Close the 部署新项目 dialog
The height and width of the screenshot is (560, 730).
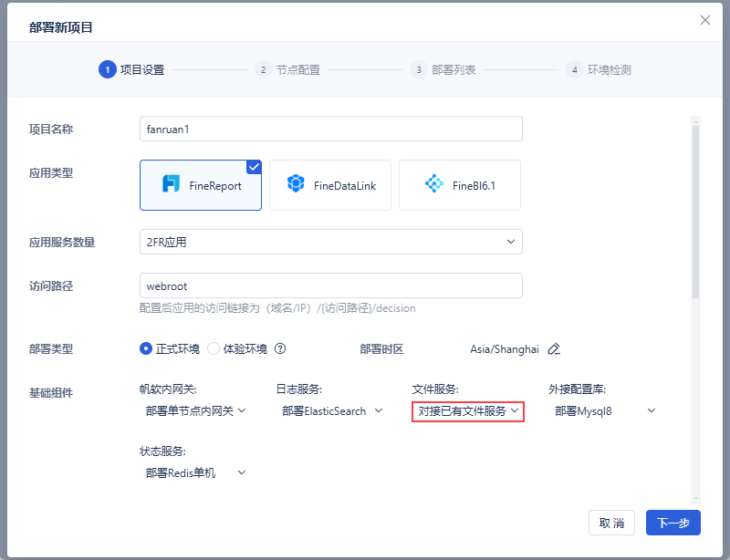click(704, 20)
